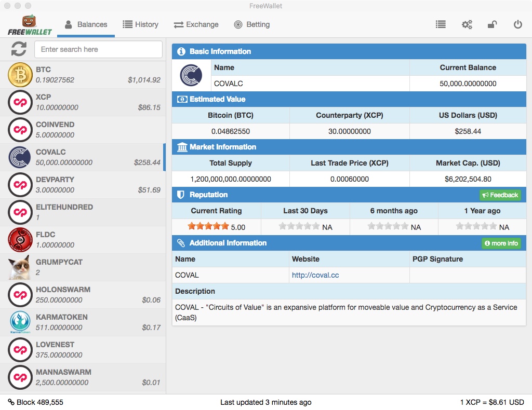Select the COVALC asset icon in list
Screen dimensions: 532x410
[x=20, y=157]
